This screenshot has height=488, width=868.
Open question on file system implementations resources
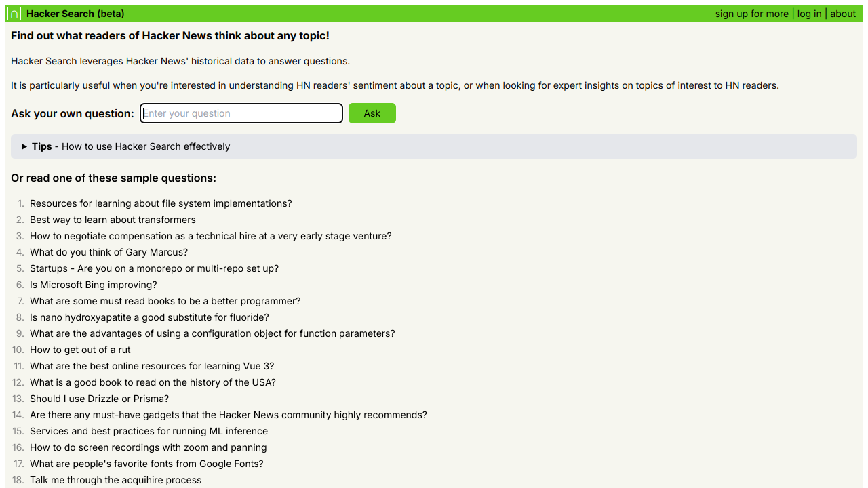(x=161, y=203)
